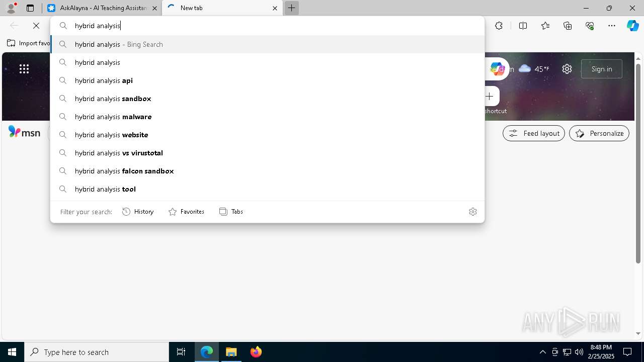Viewport: 644px width, 362px height.
Task: Select suggestion hybrid analysis api
Action: point(267,80)
